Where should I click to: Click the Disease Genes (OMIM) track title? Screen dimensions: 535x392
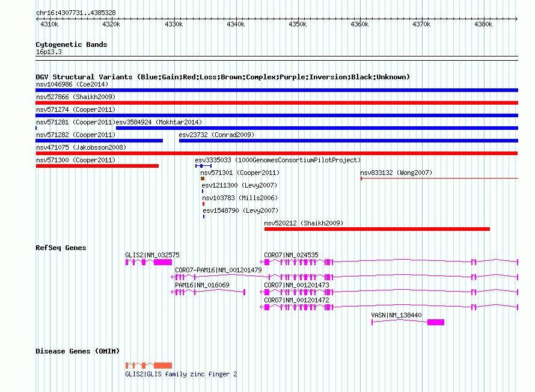pos(78,351)
